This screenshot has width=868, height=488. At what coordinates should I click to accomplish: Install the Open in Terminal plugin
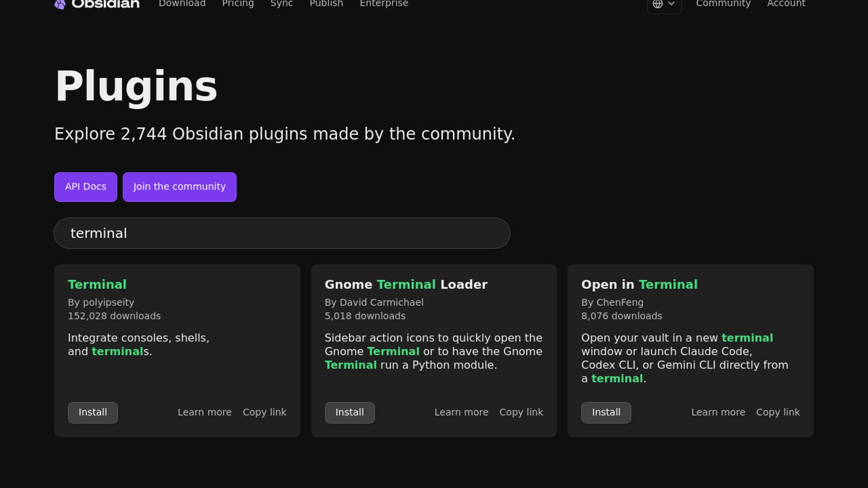tap(606, 413)
